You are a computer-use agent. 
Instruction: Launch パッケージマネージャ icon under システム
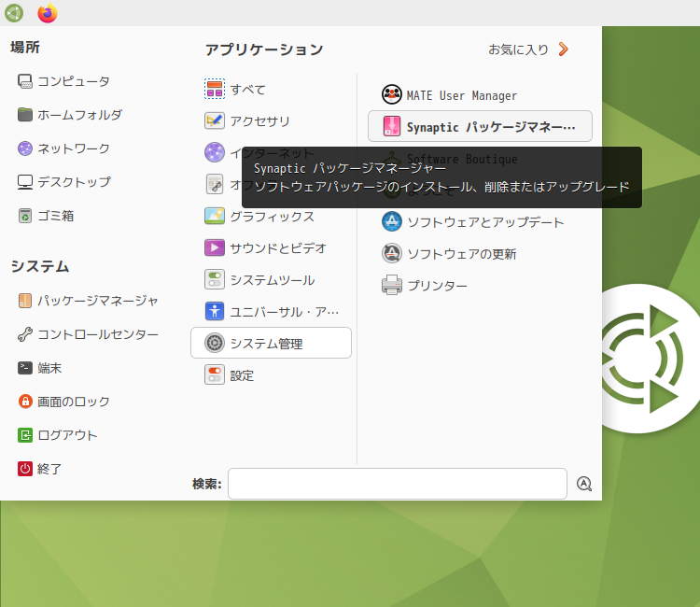tap(25, 301)
